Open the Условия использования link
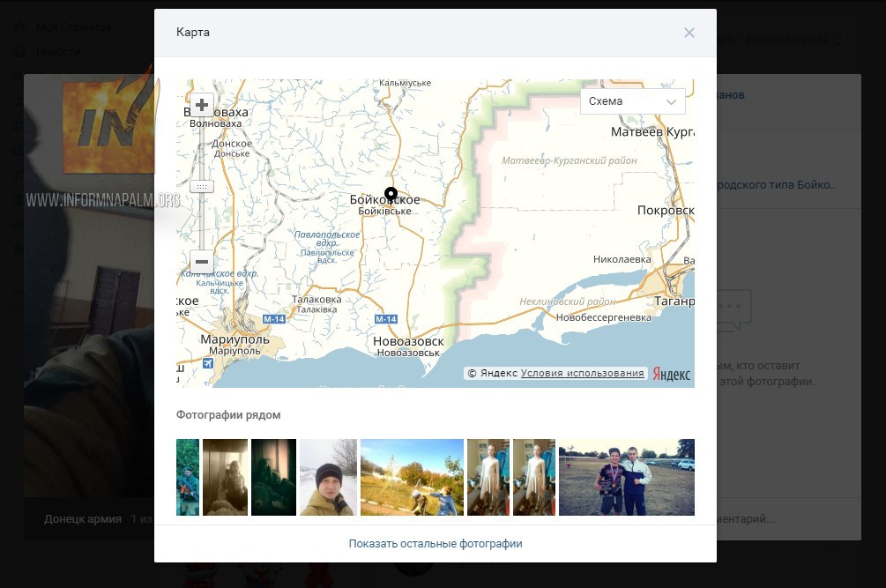Screen dimensions: 886x588 point(582,373)
